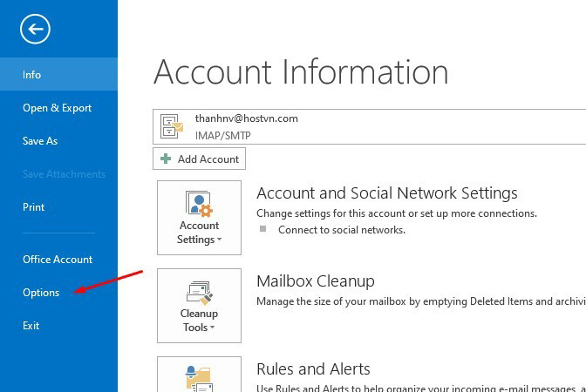586x392 pixels.
Task: Open the Open & Export page
Action: [57, 108]
